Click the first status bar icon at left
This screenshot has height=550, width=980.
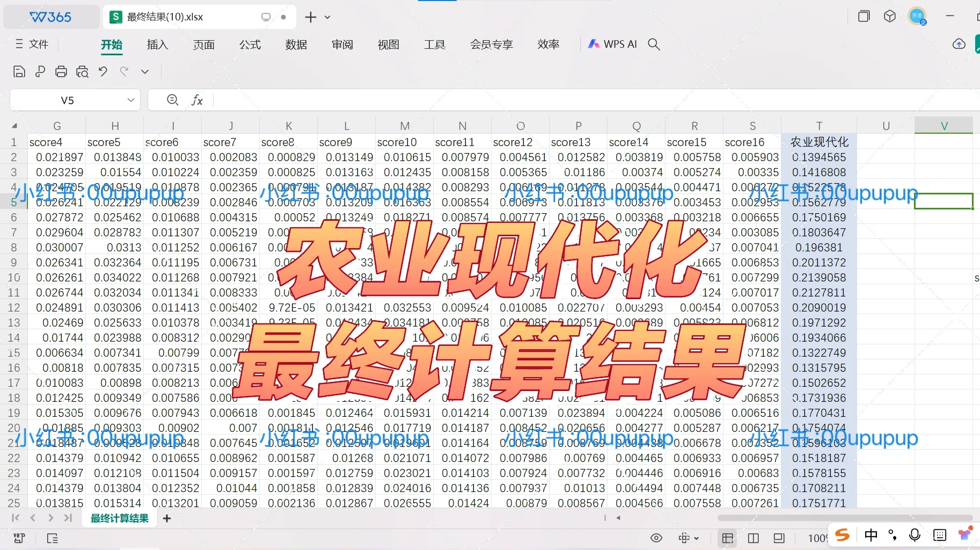(19, 538)
